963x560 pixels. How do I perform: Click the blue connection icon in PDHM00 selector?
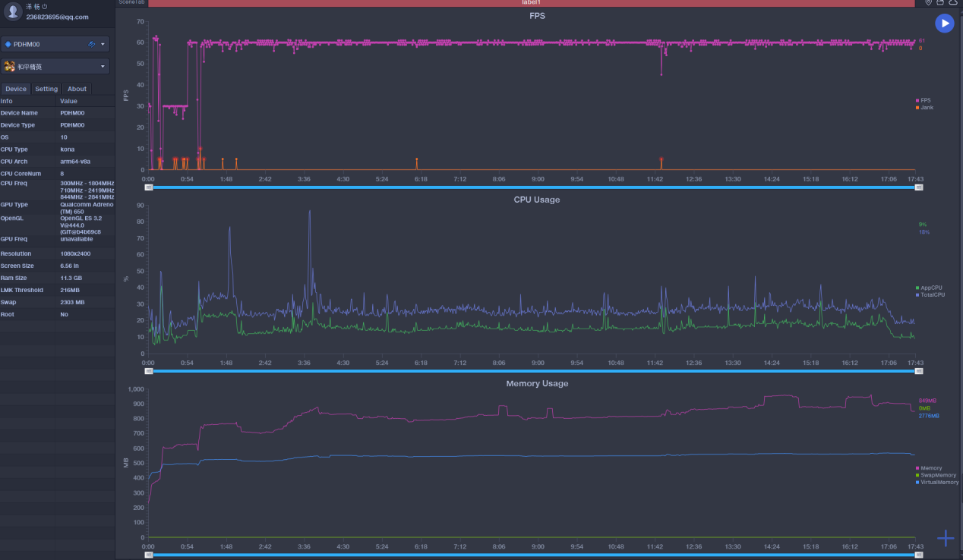click(92, 45)
